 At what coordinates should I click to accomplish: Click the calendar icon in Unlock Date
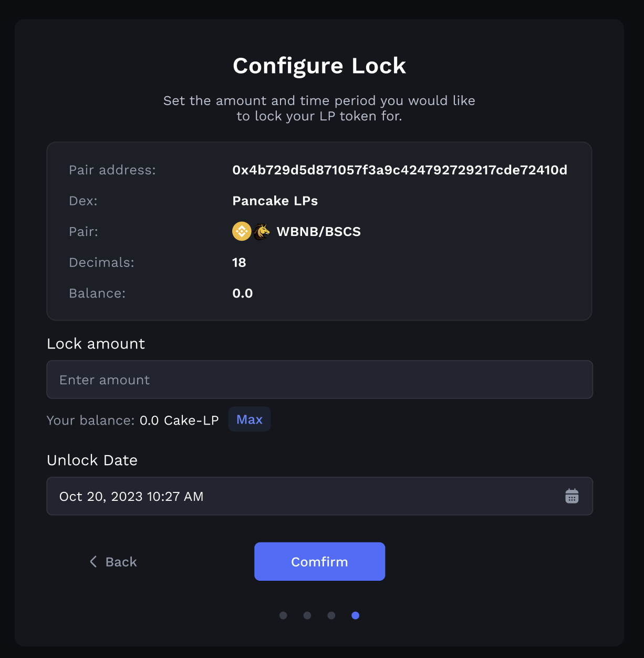tap(572, 496)
